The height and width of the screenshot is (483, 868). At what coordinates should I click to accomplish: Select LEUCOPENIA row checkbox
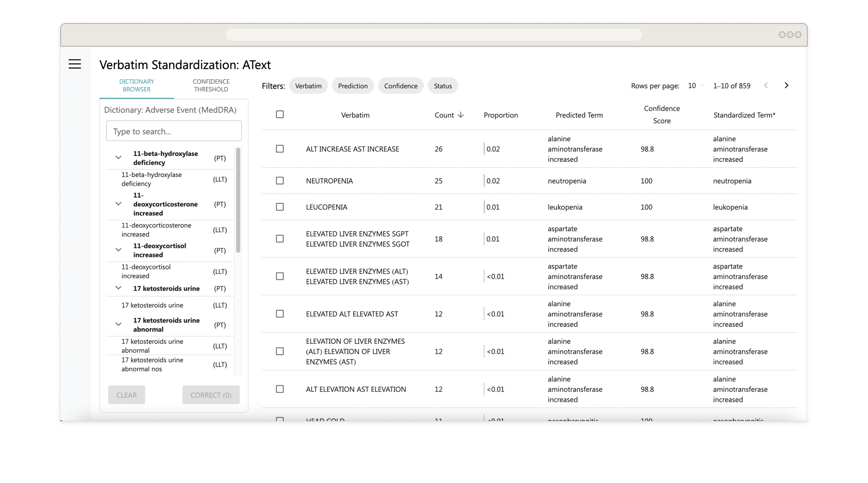coord(279,207)
